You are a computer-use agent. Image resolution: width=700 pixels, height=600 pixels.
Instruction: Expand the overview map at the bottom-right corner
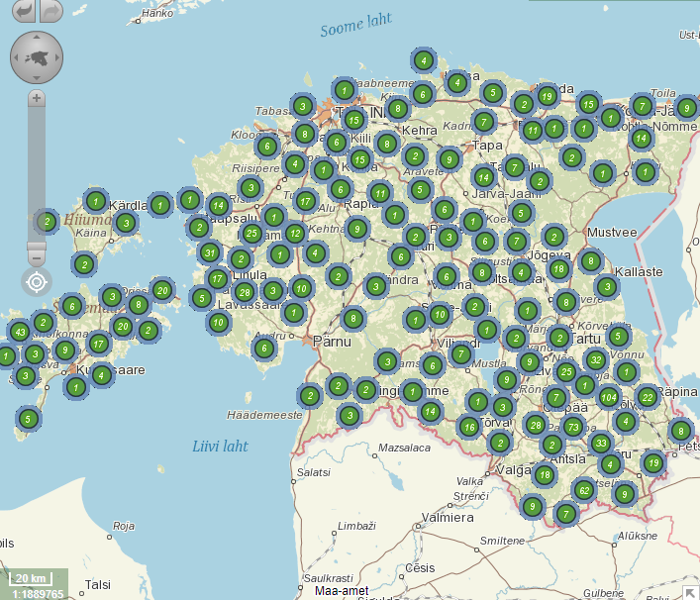(x=689, y=591)
